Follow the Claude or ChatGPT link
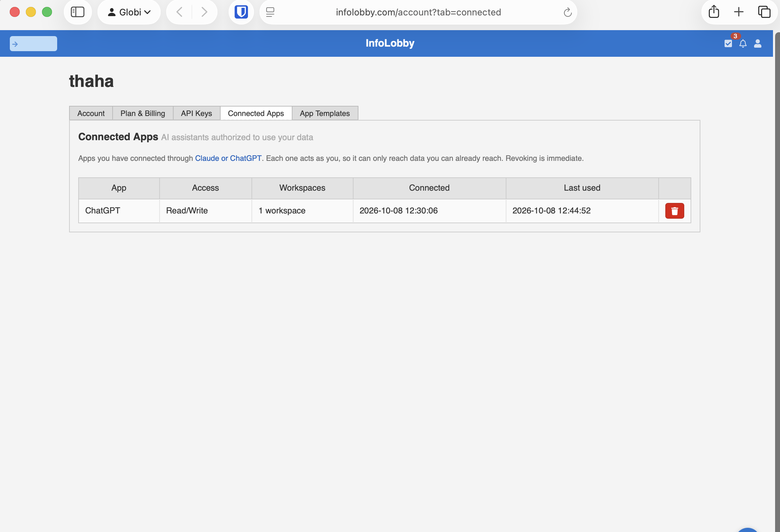The width and height of the screenshot is (780, 532). [x=228, y=158]
